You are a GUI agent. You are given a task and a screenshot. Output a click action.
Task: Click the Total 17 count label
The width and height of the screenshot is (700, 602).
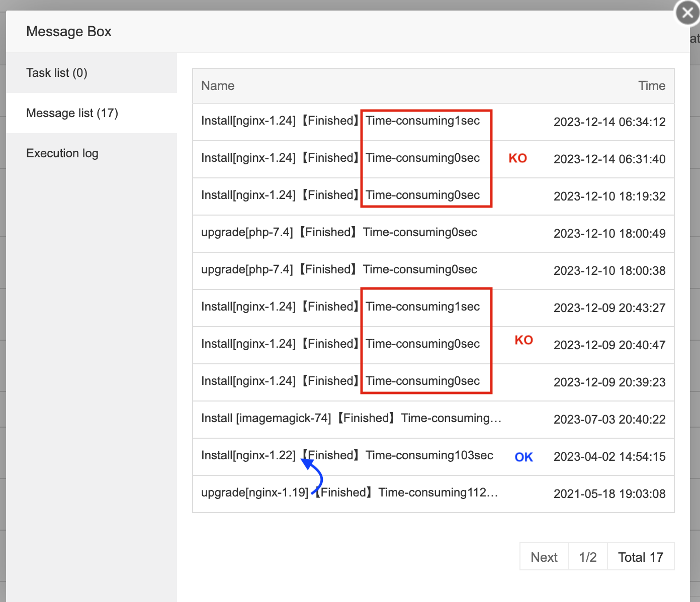pos(640,557)
